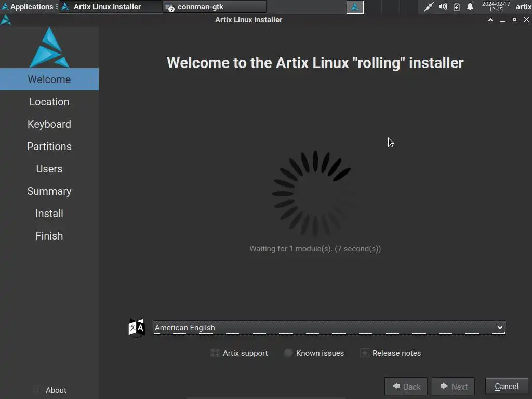Click the date and time clock
This screenshot has height=399, width=532.
496,6
